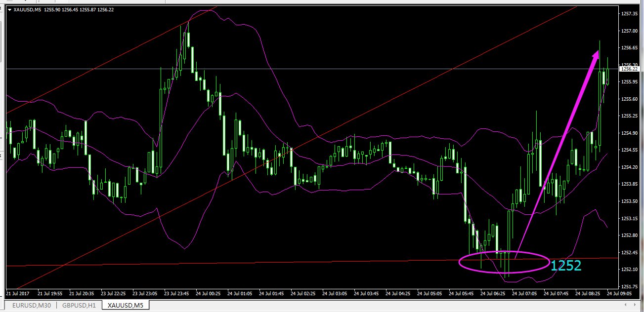644x312 pixels.
Task: Click the 1253.85 price axis label
Action: (x=629, y=184)
